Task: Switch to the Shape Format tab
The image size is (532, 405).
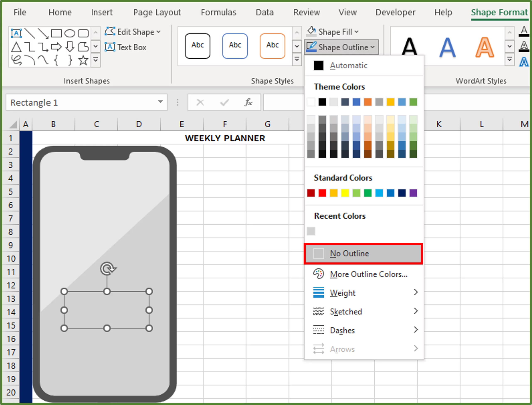Action: pyautogui.click(x=499, y=12)
